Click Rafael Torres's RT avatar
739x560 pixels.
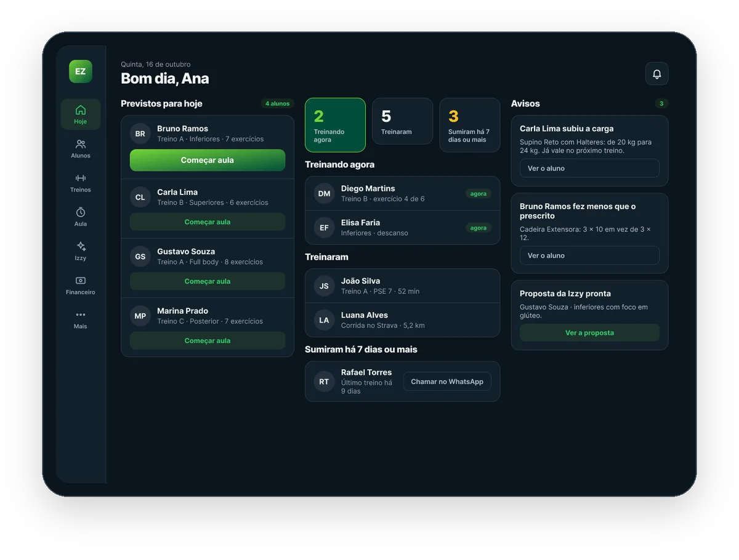click(324, 382)
